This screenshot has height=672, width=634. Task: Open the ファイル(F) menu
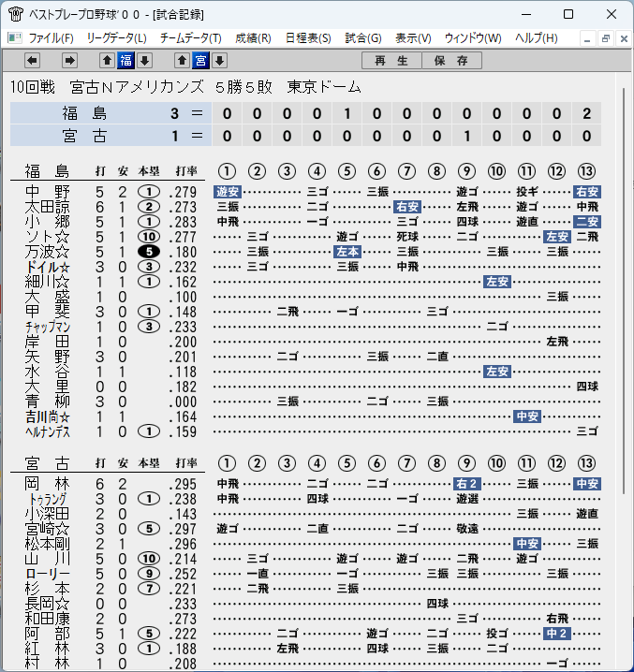(52, 38)
